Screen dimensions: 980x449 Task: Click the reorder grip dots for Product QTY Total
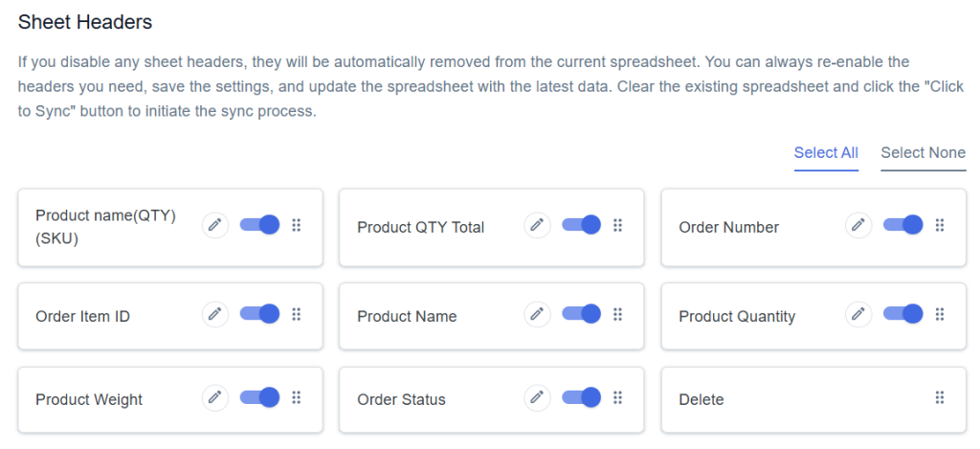617,225
